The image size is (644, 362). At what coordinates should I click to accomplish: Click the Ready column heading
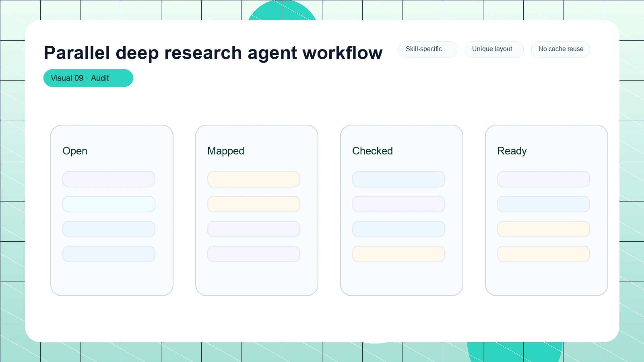pos(512,151)
